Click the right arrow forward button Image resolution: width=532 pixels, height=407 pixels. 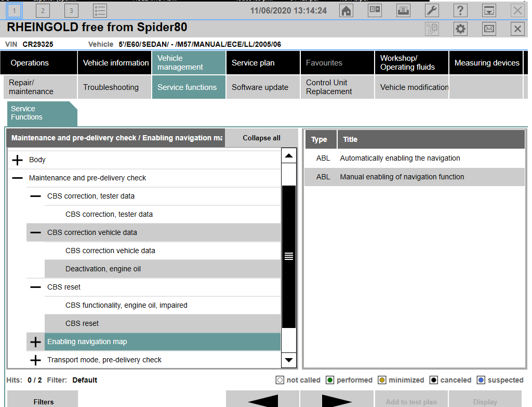coord(337,399)
